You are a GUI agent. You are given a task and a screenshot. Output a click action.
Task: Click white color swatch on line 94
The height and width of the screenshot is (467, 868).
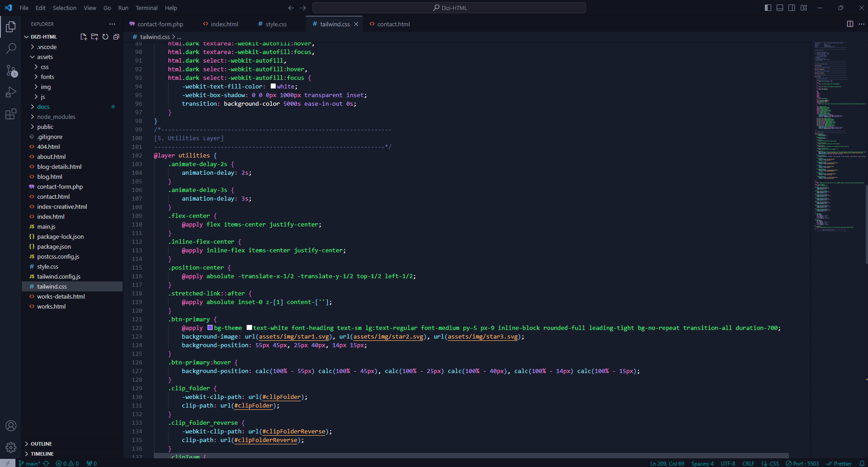coord(273,86)
